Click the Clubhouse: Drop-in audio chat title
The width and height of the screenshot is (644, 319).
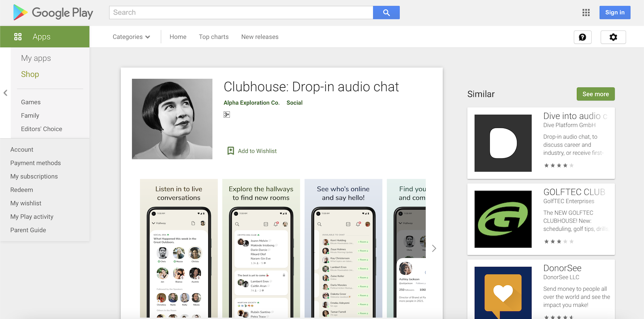(x=311, y=87)
